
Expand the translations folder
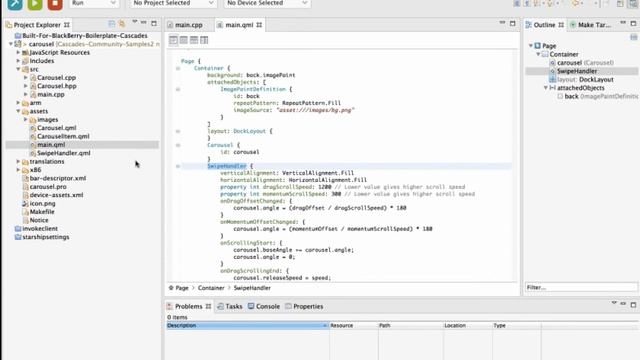(18, 161)
